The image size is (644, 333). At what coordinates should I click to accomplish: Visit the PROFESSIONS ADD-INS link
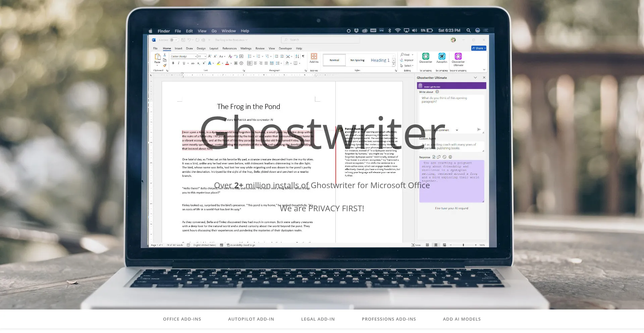pyautogui.click(x=389, y=319)
